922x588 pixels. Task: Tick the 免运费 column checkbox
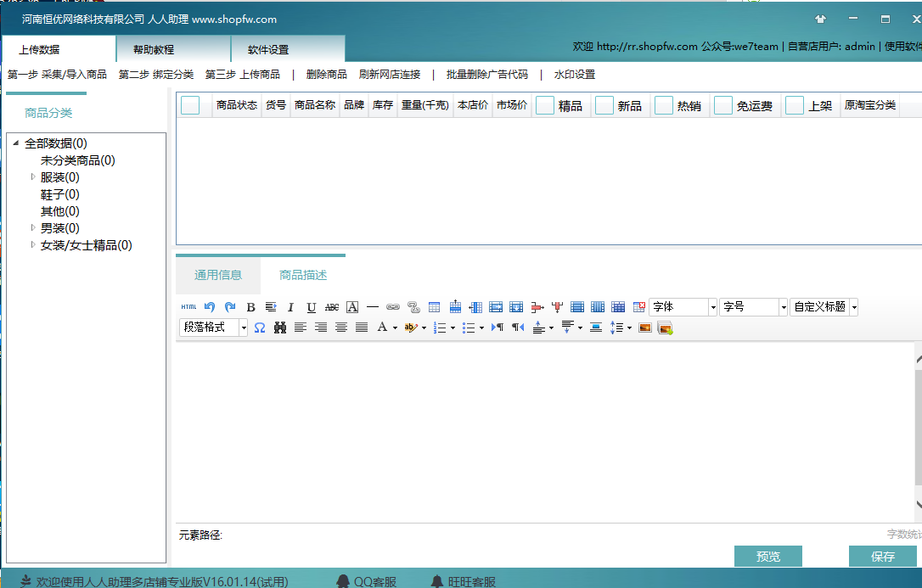click(723, 105)
